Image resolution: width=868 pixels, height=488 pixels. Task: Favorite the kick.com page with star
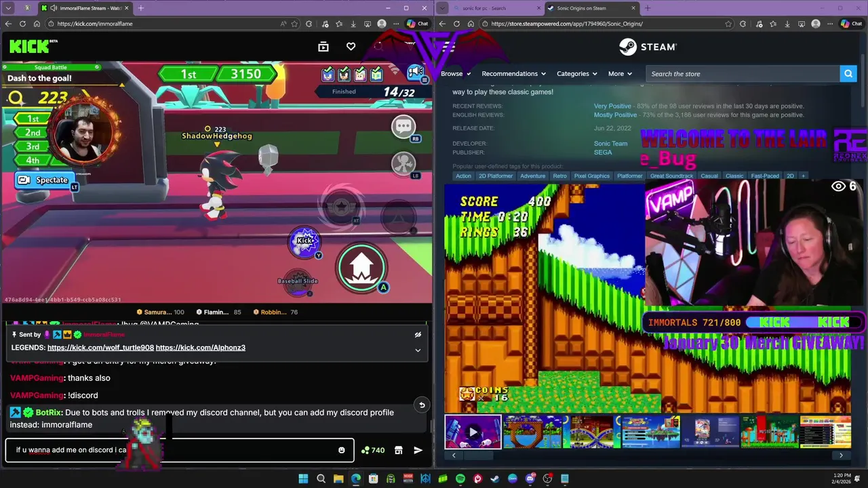[296, 24]
